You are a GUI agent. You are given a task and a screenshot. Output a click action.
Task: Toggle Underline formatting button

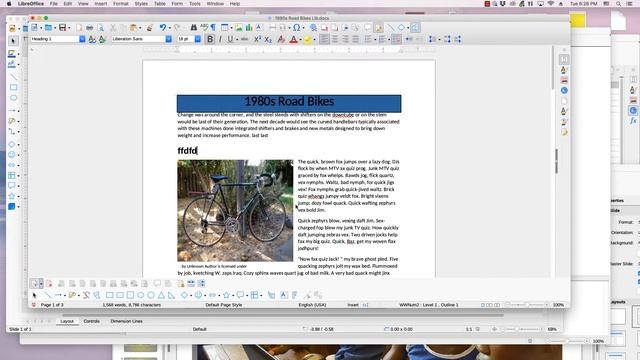pyautogui.click(x=230, y=39)
